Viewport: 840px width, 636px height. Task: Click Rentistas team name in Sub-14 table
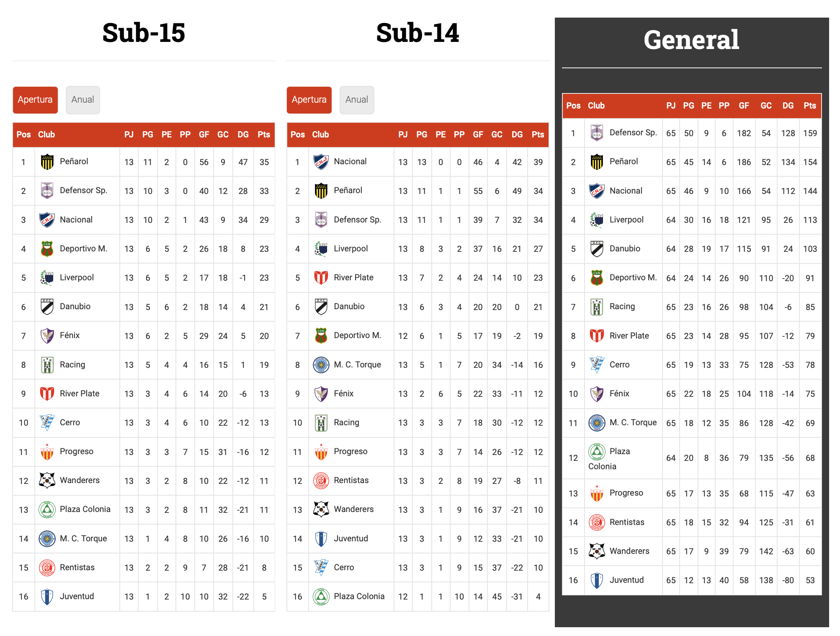pos(351,480)
